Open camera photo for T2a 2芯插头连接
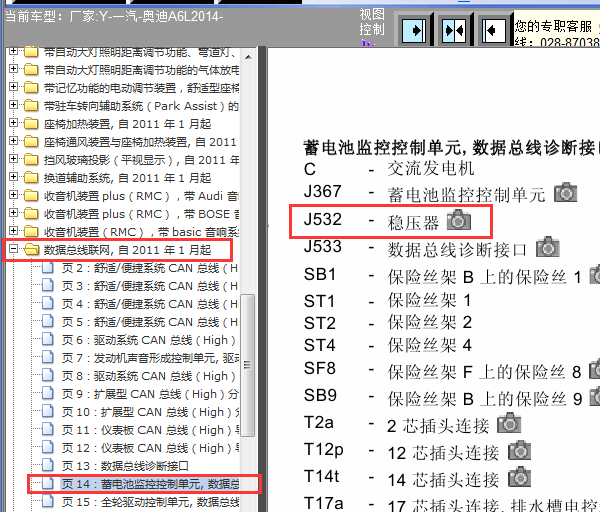The image size is (600, 512). coord(509,423)
